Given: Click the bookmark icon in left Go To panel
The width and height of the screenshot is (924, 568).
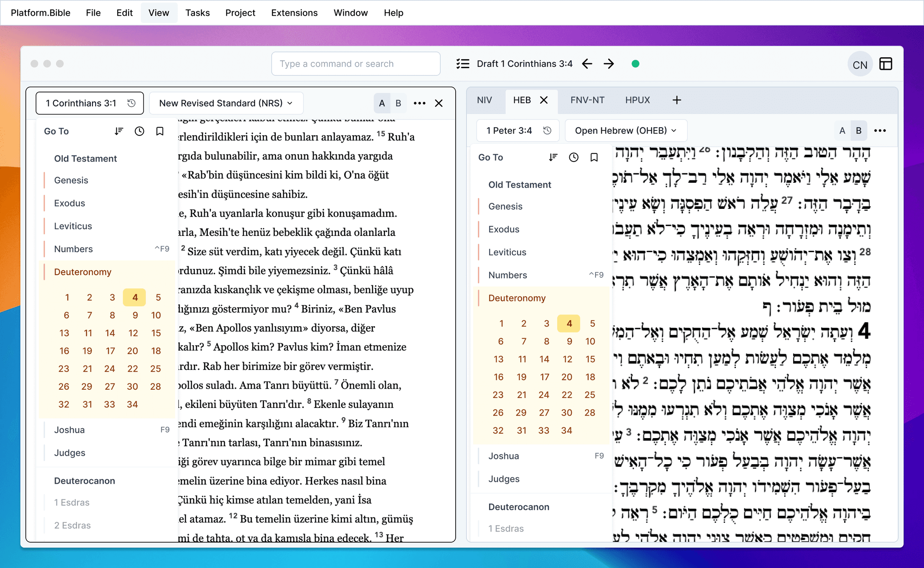Looking at the screenshot, I should tap(159, 131).
